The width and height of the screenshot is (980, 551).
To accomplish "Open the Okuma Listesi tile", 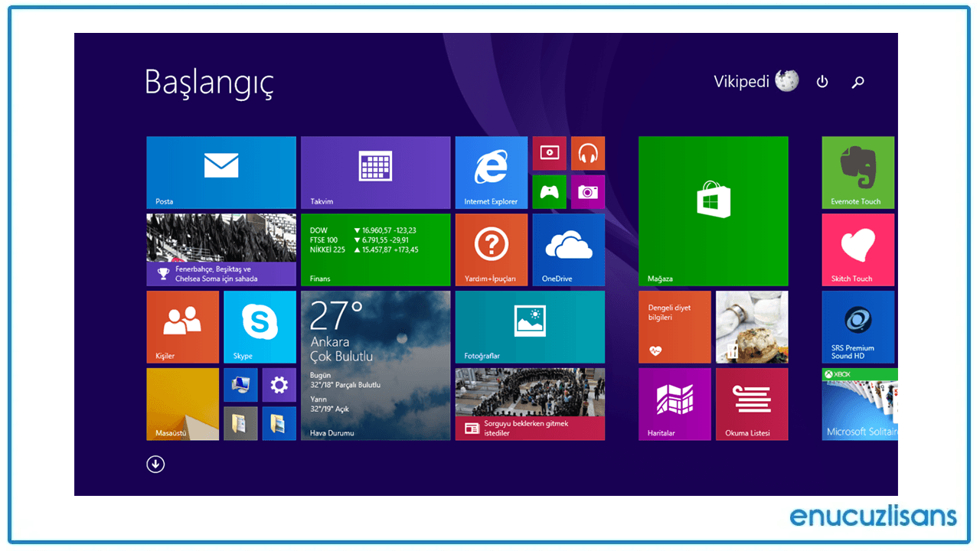I will [x=752, y=404].
